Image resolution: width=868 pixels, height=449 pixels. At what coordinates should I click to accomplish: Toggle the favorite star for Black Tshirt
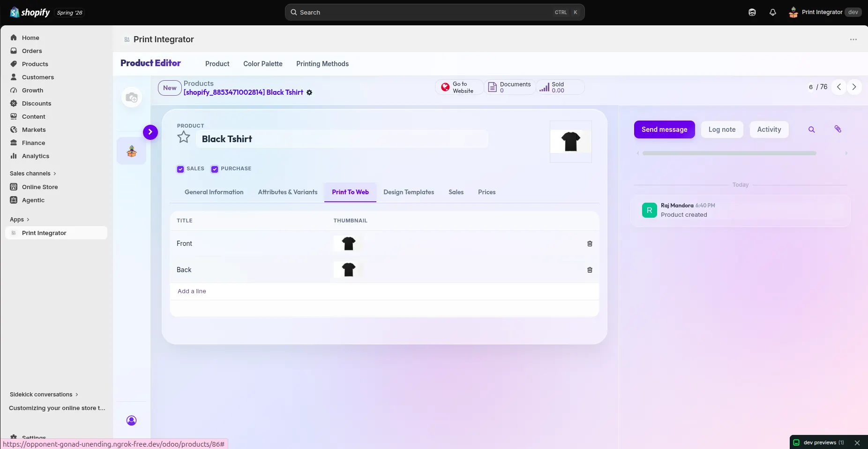[x=184, y=137]
